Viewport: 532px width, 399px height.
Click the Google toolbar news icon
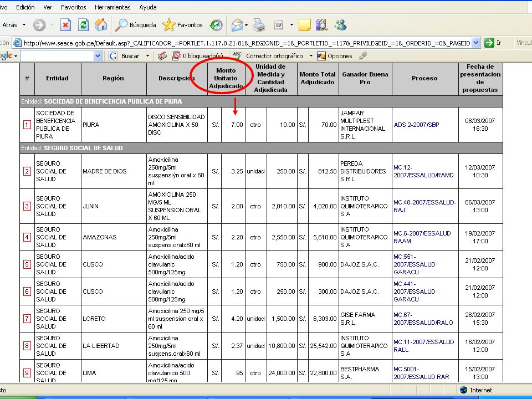tap(162, 56)
